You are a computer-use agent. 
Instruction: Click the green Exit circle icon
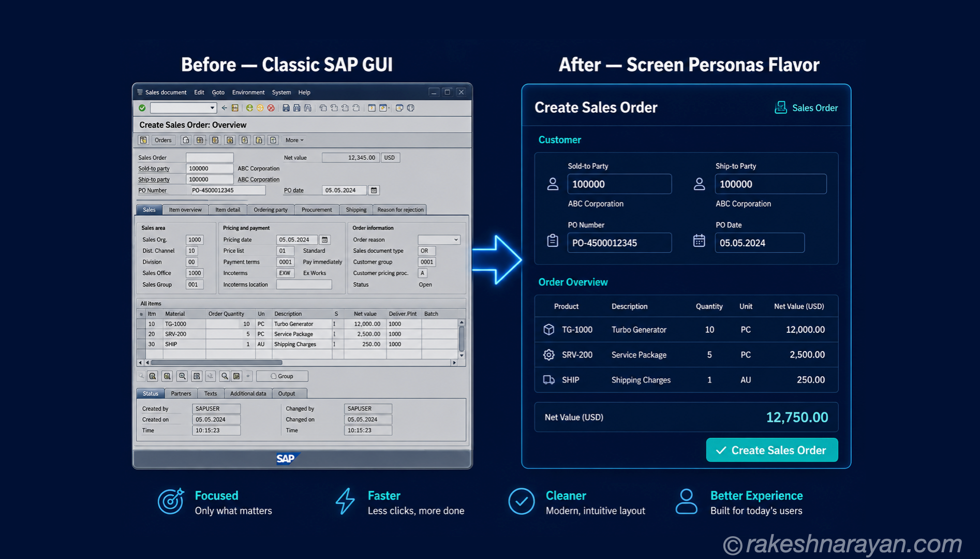pyautogui.click(x=249, y=108)
